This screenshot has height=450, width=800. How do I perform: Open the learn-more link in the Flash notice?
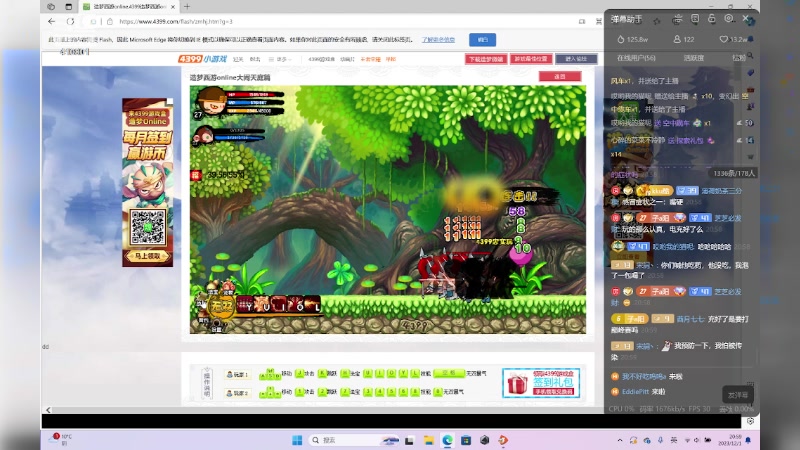pyautogui.click(x=438, y=39)
